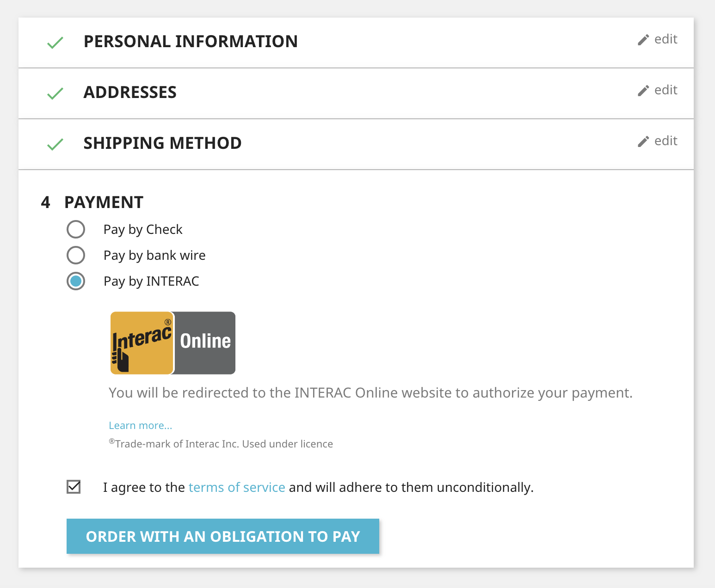
Task: Choose the Pay by bank wire option
Action: click(x=76, y=255)
